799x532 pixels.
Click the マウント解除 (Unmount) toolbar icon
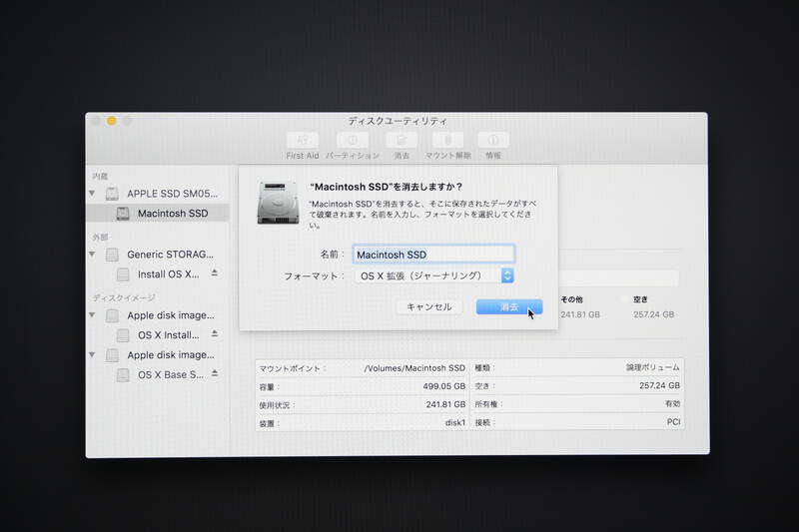447,141
